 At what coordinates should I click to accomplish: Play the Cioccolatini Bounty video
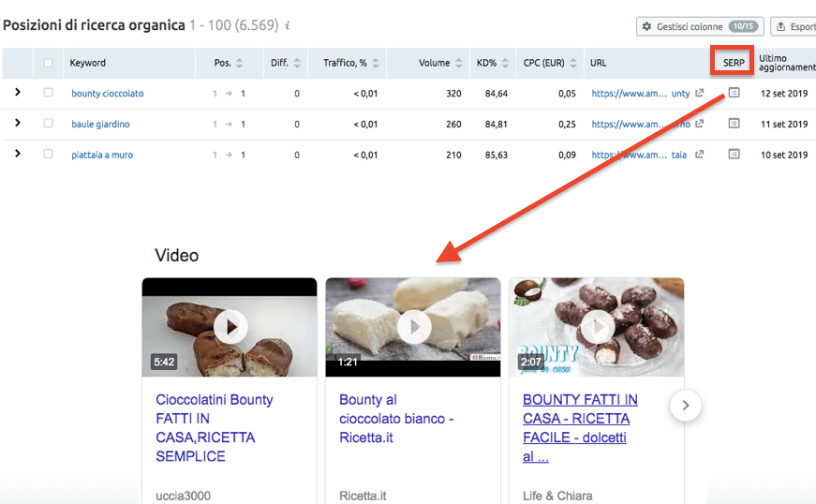[230, 327]
